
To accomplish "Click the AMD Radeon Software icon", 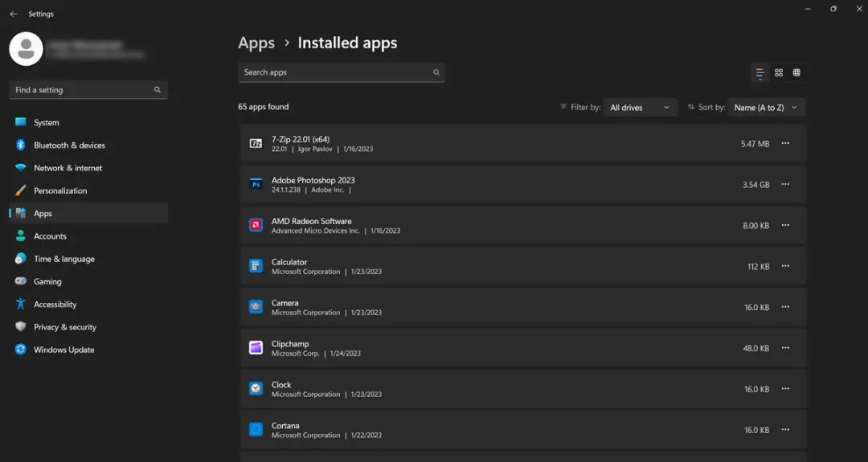I will point(256,225).
